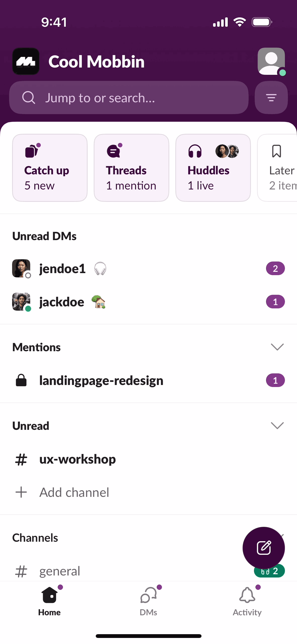
Task: Tap the Cool Mobbin workspace logo
Action: pyautogui.click(x=26, y=61)
